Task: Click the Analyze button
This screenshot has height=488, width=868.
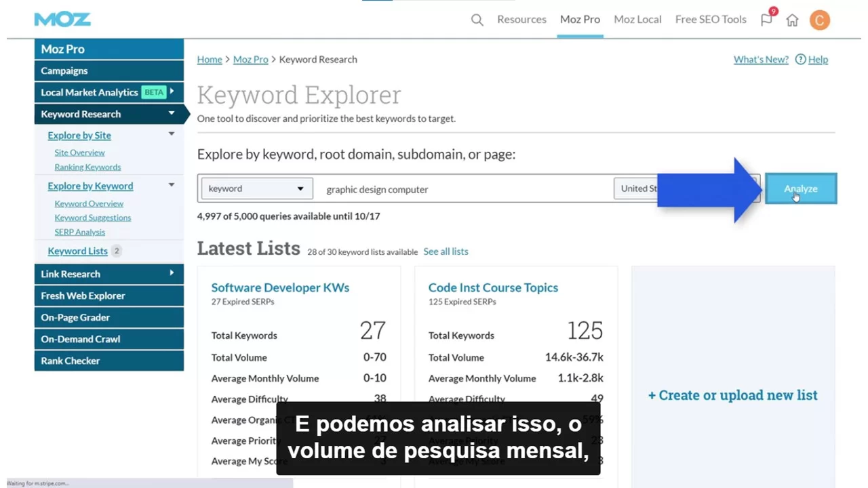Action: pyautogui.click(x=801, y=188)
